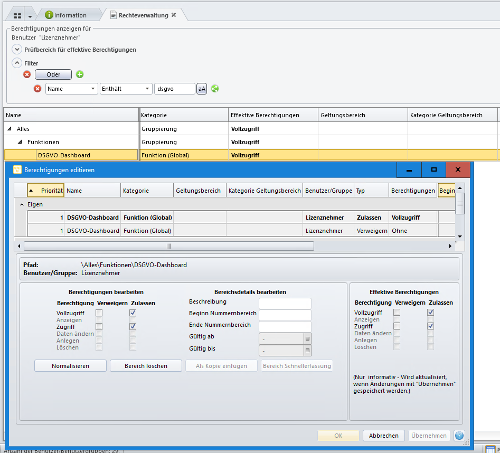Apply filter with green refresh icon
The width and height of the screenshot is (500, 453).
tap(215, 89)
